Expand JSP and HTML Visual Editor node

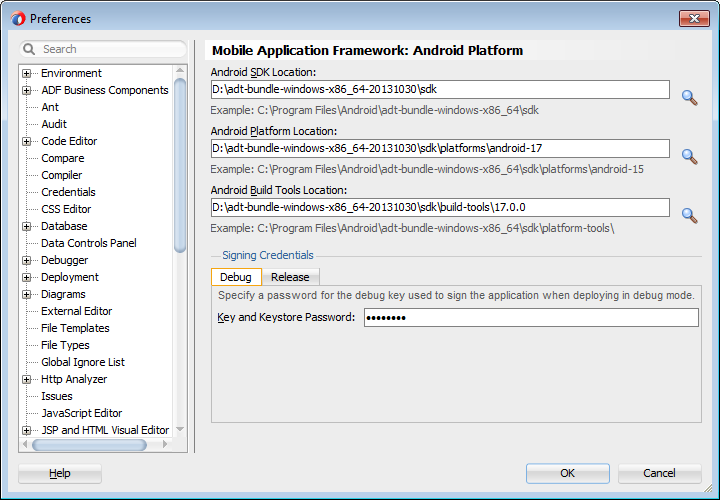[27, 430]
